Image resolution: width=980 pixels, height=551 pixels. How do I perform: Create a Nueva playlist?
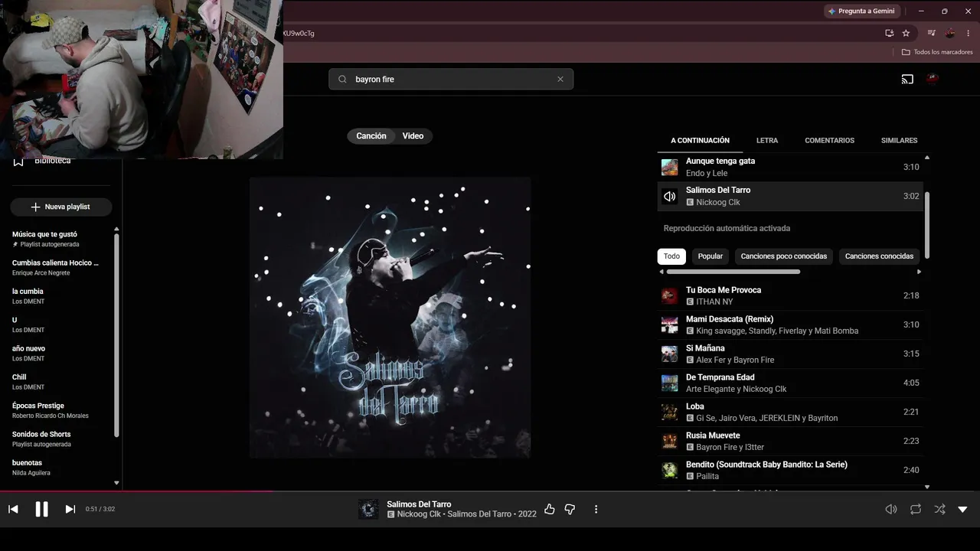pyautogui.click(x=61, y=207)
